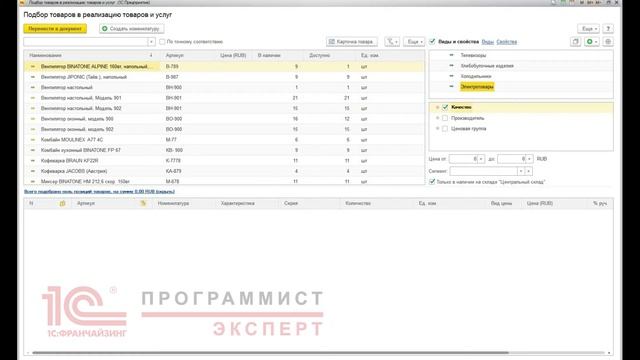
Task: Expand the 'Качество' property node
Action: [438, 107]
